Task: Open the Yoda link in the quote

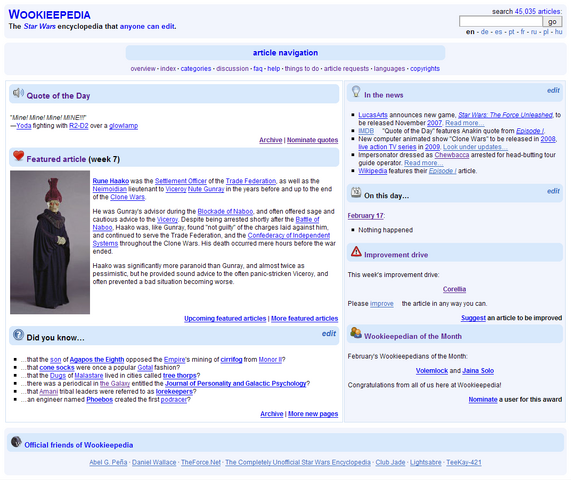Action: point(23,126)
